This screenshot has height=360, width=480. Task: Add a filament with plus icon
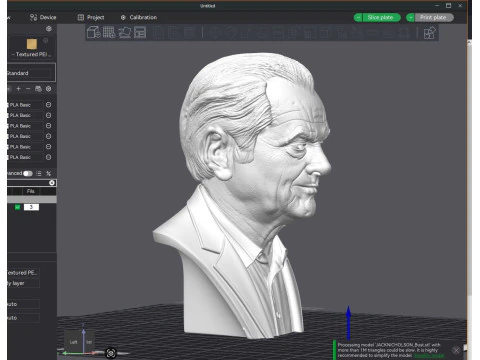[19, 89]
